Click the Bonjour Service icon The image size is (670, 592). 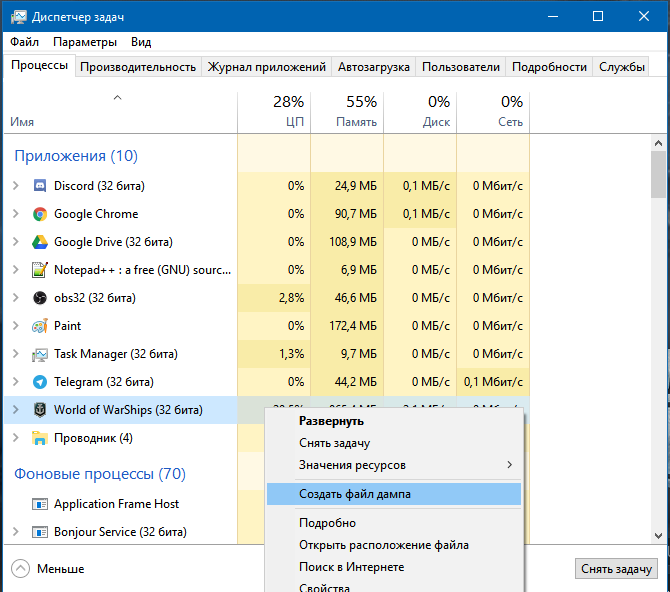pyautogui.click(x=40, y=532)
